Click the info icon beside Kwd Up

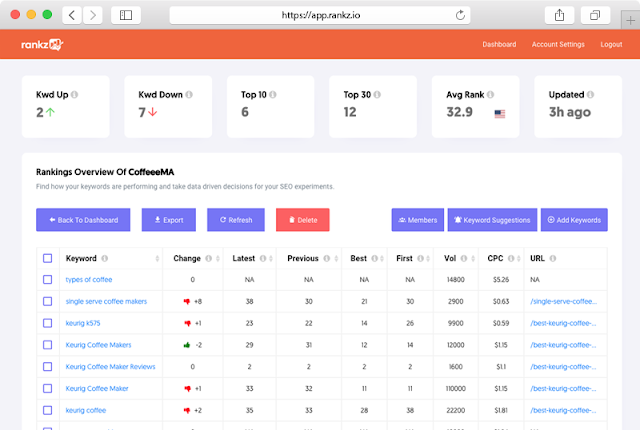coord(74,95)
